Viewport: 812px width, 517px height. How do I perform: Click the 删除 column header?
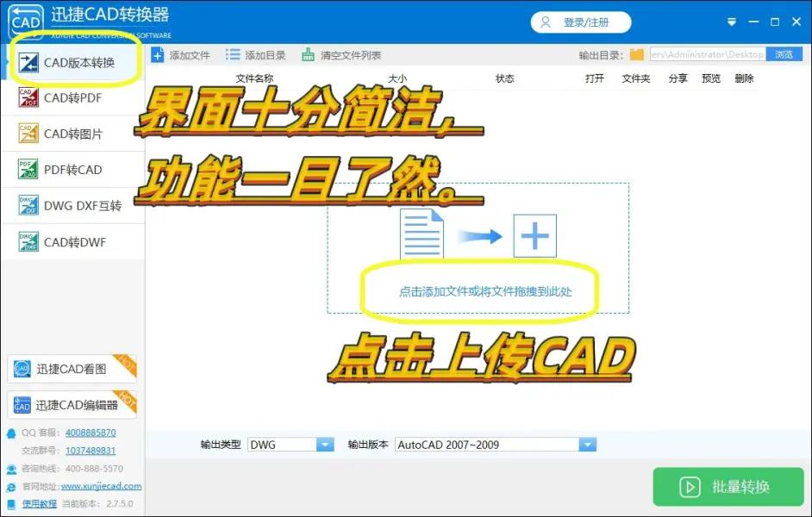[744, 78]
